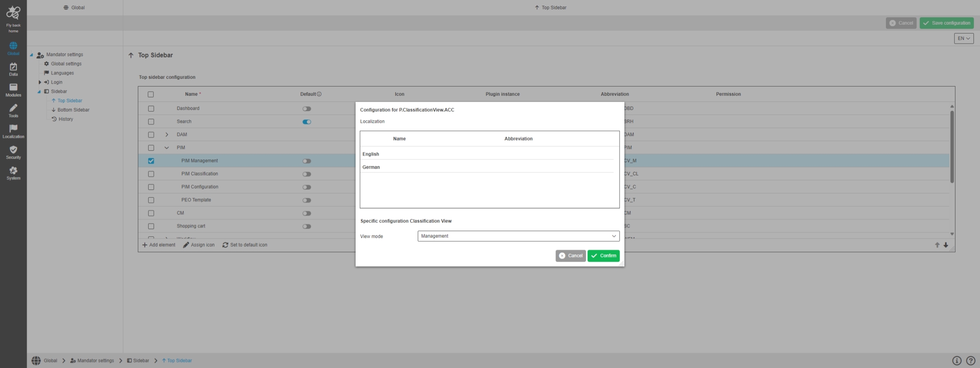Open Security shield icon in sidebar
The height and width of the screenshot is (368, 980).
(x=13, y=152)
